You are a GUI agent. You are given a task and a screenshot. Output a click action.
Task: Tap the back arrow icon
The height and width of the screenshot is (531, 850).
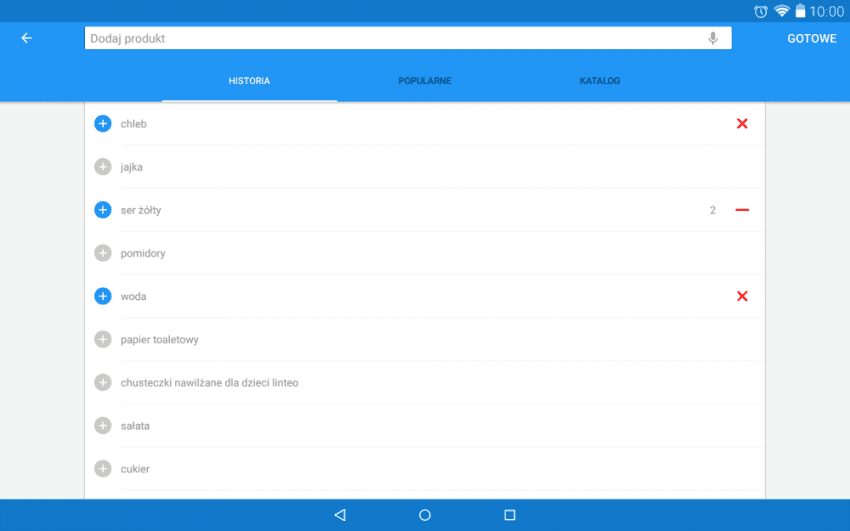click(26, 38)
